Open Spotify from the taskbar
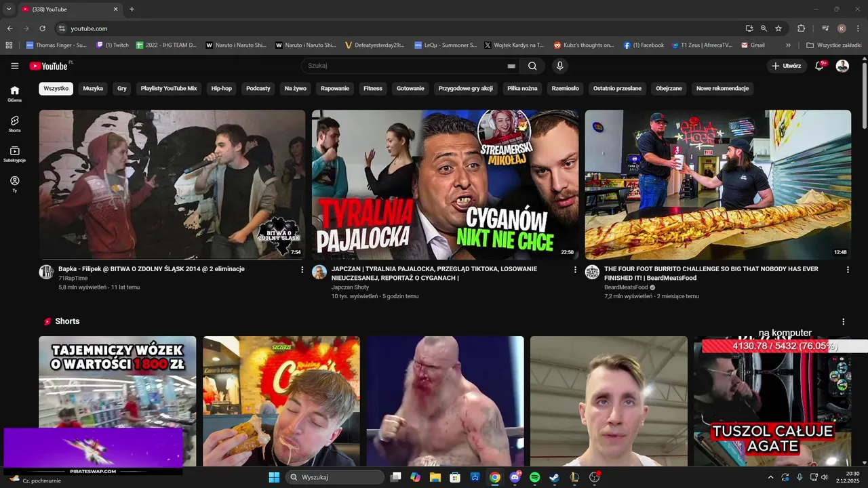Screen dimensions: 868x488 click(x=534, y=477)
